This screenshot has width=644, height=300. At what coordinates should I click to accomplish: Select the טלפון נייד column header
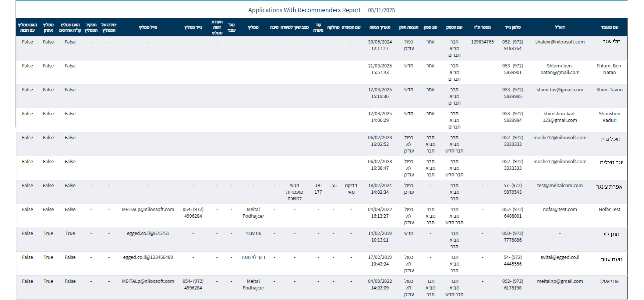click(x=513, y=27)
